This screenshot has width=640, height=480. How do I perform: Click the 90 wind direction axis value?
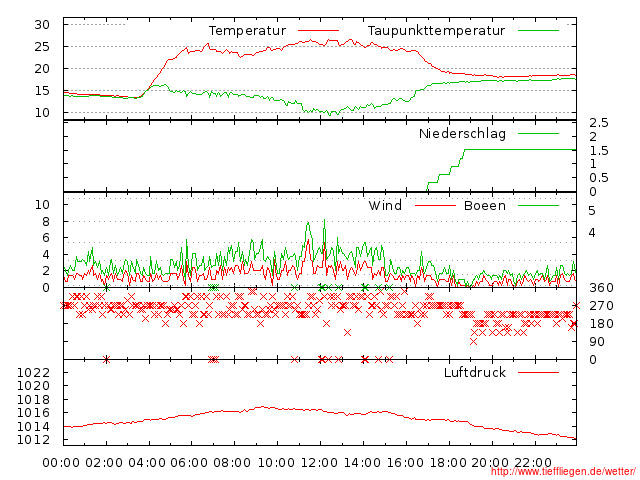tap(597, 342)
